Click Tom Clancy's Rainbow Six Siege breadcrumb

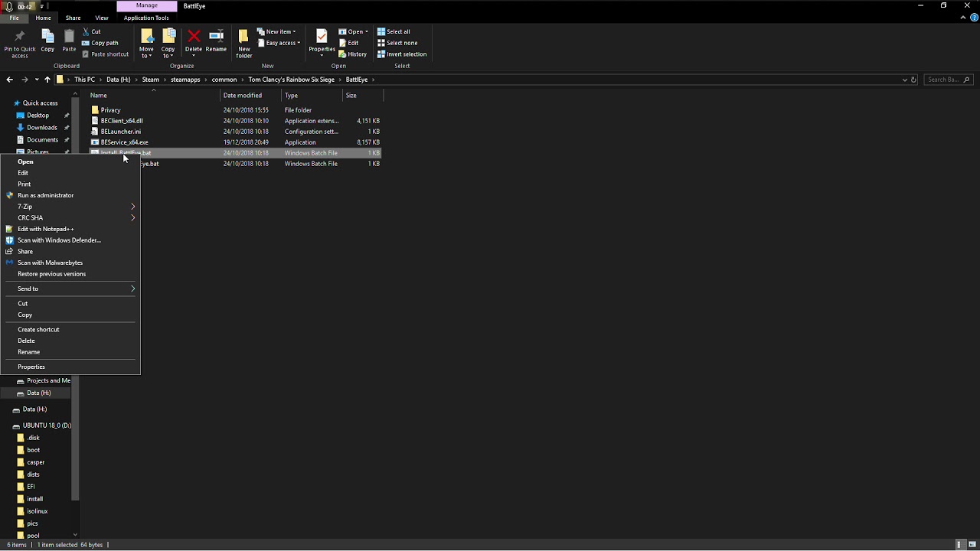pos(291,80)
